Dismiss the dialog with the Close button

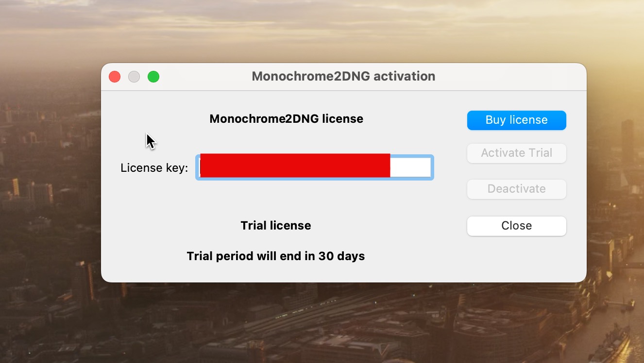[516, 226]
